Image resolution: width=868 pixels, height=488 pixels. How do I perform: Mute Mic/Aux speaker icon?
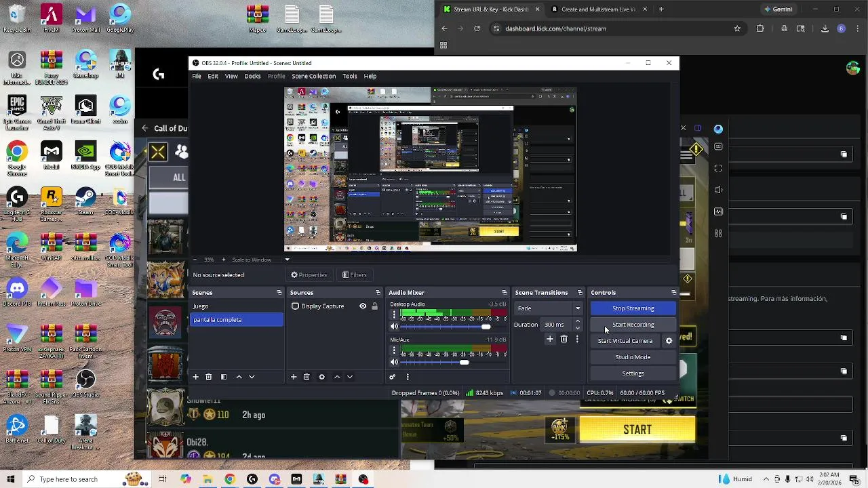(x=394, y=363)
